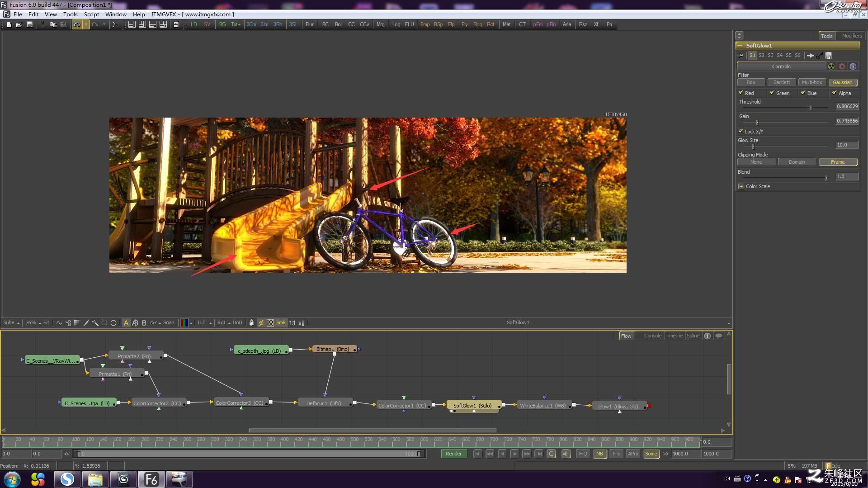Click the ellipse mask viewer icon

(113, 323)
